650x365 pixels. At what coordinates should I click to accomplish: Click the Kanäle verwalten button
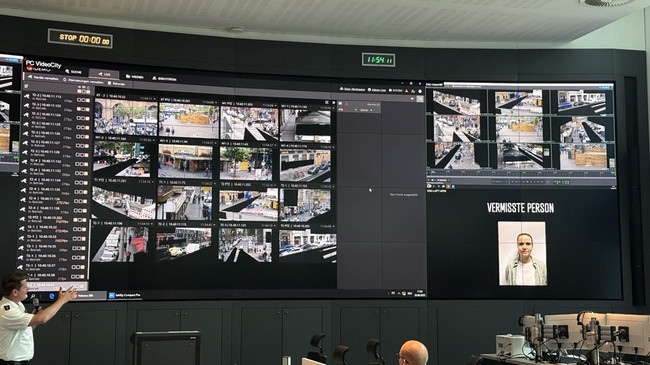pos(43,78)
